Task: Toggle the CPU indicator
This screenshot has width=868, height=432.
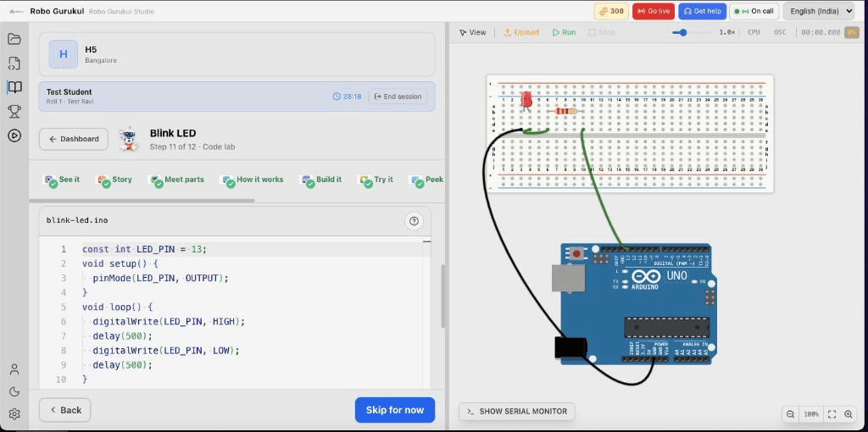Action: tap(754, 33)
